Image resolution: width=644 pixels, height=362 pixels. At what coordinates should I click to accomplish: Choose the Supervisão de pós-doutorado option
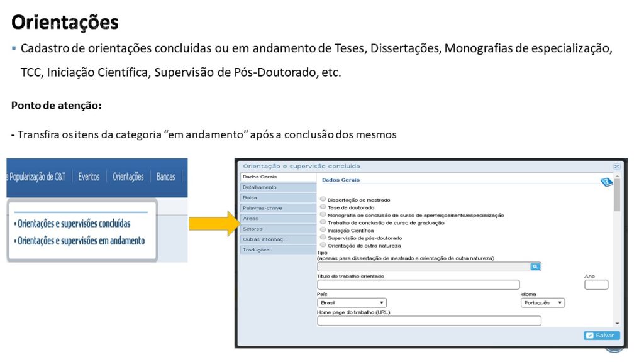point(323,237)
